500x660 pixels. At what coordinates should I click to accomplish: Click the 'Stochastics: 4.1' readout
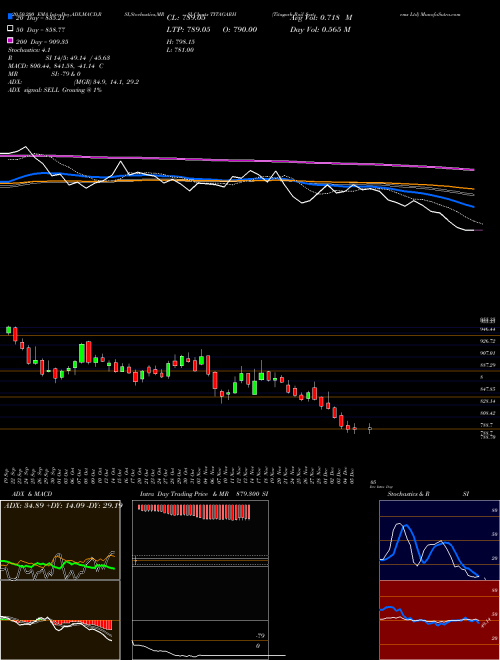coord(29,50)
